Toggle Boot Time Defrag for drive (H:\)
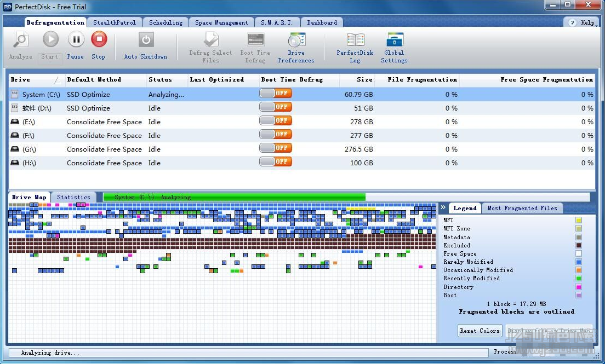 (x=276, y=161)
